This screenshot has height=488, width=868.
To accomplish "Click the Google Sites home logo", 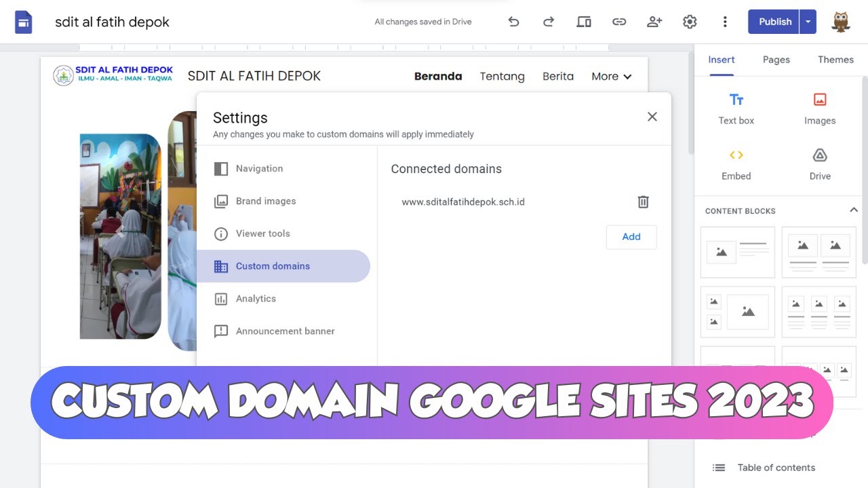I will [x=24, y=22].
